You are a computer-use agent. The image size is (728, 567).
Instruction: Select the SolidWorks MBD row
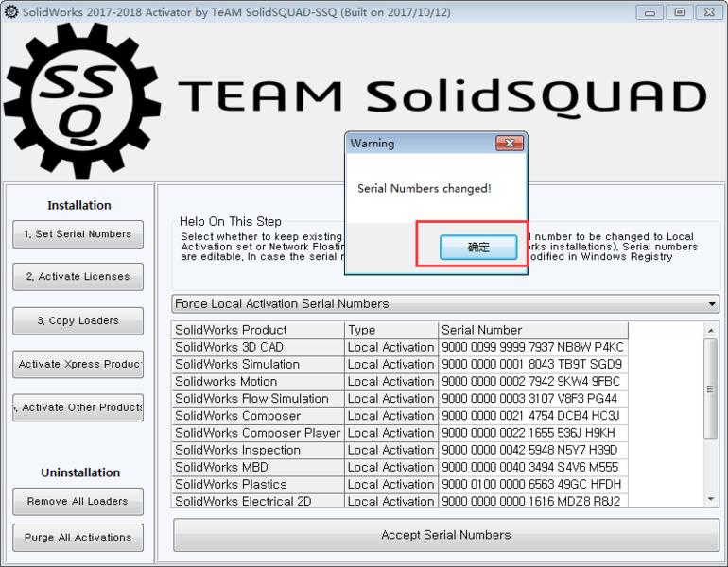coord(400,467)
